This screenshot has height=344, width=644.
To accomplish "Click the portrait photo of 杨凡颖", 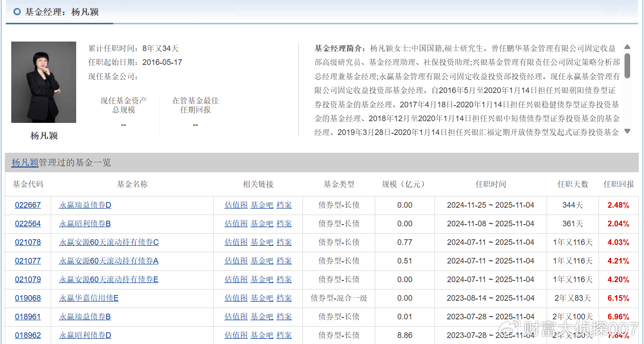I will coord(44,82).
